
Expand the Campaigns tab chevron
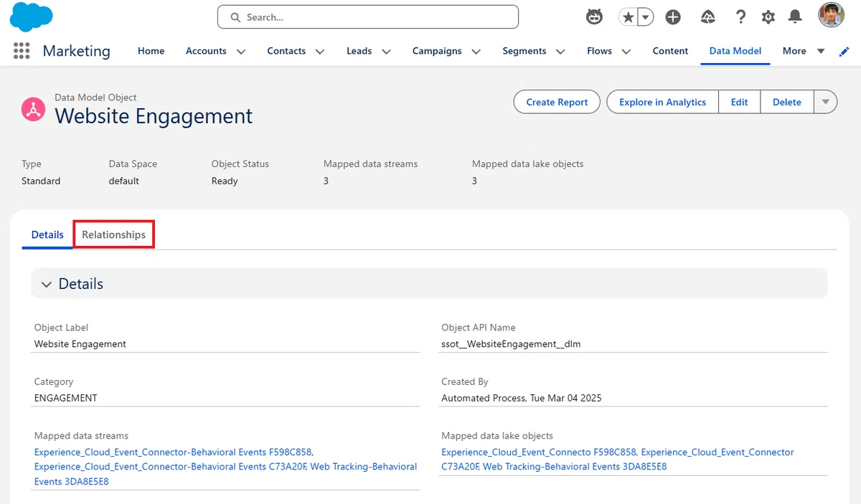(476, 52)
